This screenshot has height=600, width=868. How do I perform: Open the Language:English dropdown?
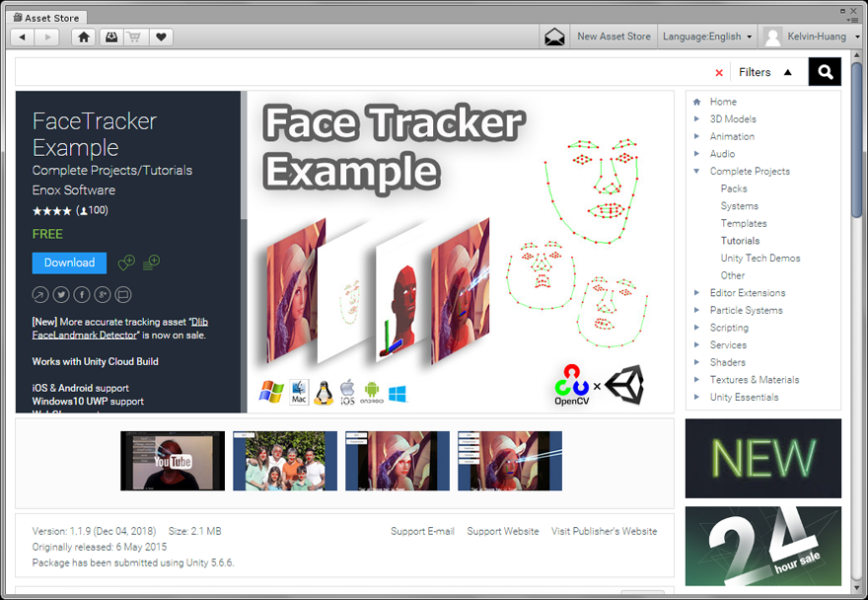tap(707, 37)
